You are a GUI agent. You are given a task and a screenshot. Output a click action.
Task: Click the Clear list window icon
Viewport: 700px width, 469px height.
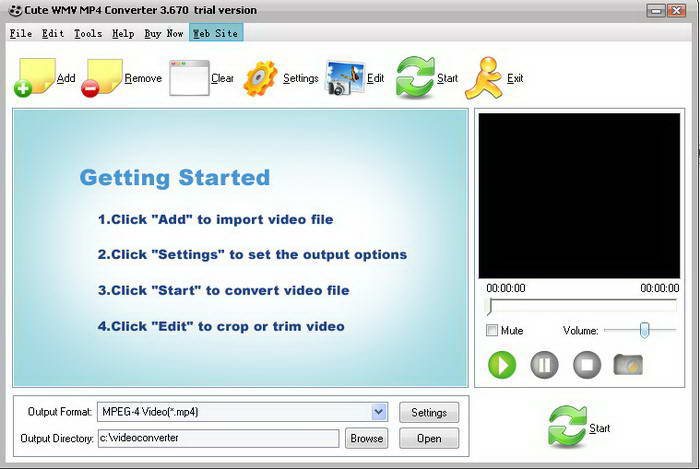(189, 78)
